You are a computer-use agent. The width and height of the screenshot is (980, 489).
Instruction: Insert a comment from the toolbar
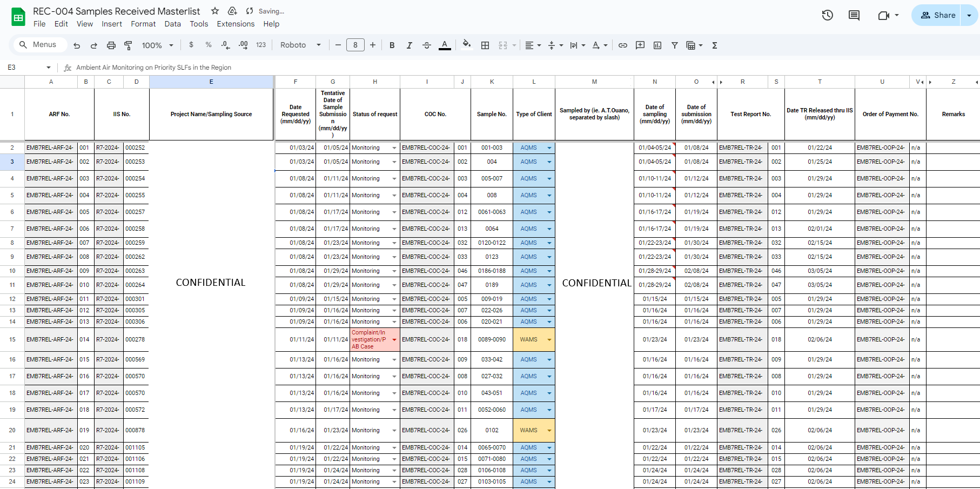point(640,45)
